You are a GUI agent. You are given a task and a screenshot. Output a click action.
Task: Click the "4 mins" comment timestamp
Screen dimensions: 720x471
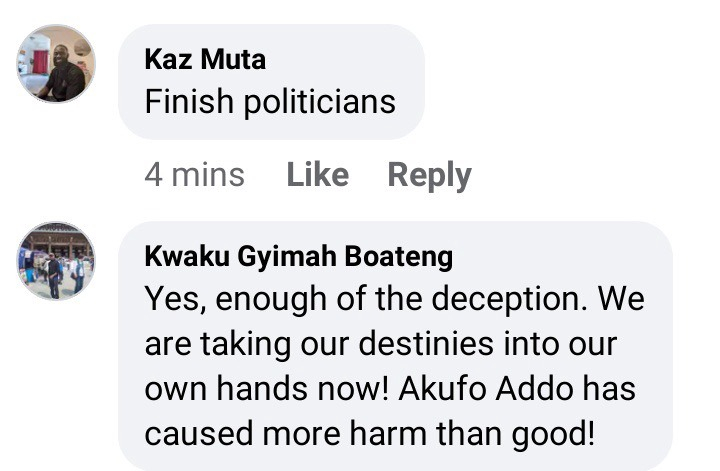click(194, 175)
